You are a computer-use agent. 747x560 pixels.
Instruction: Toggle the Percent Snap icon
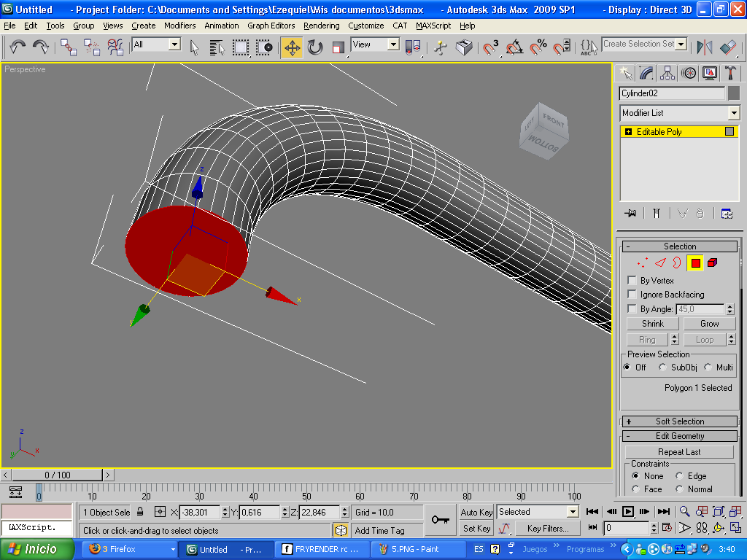pos(538,47)
